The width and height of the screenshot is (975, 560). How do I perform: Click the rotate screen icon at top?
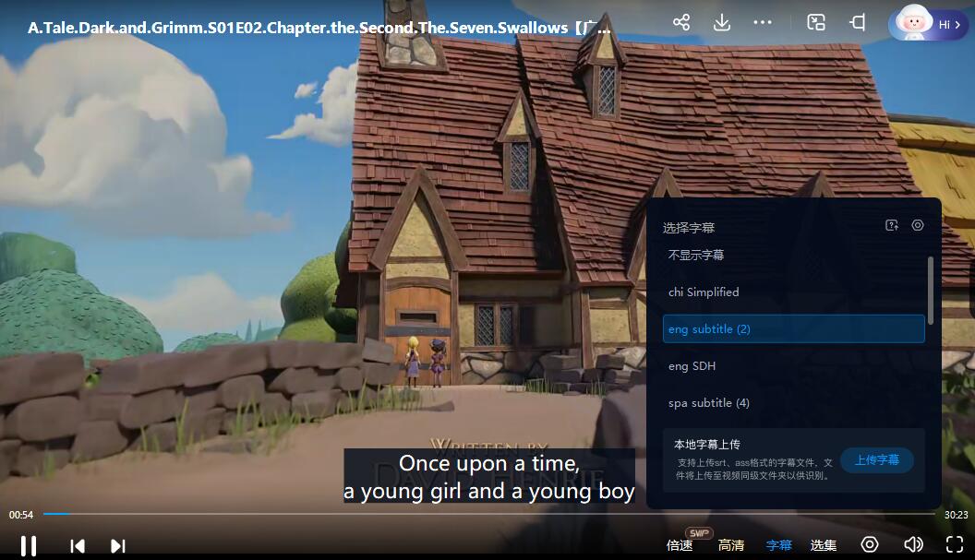tap(858, 23)
